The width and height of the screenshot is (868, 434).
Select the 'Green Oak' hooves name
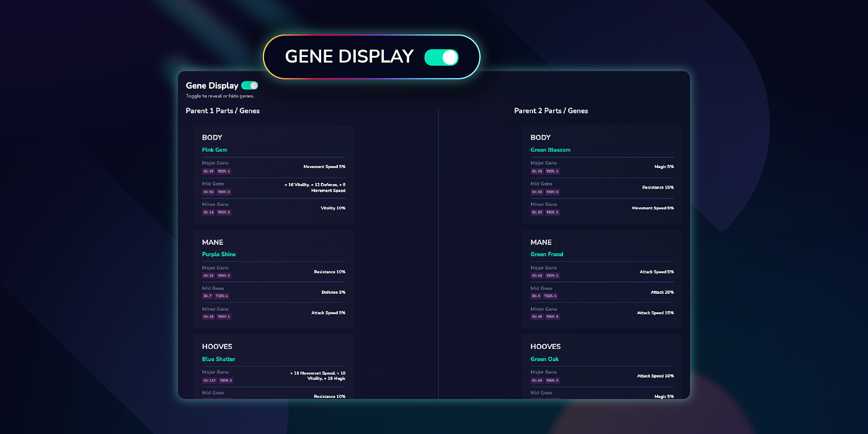pyautogui.click(x=544, y=359)
